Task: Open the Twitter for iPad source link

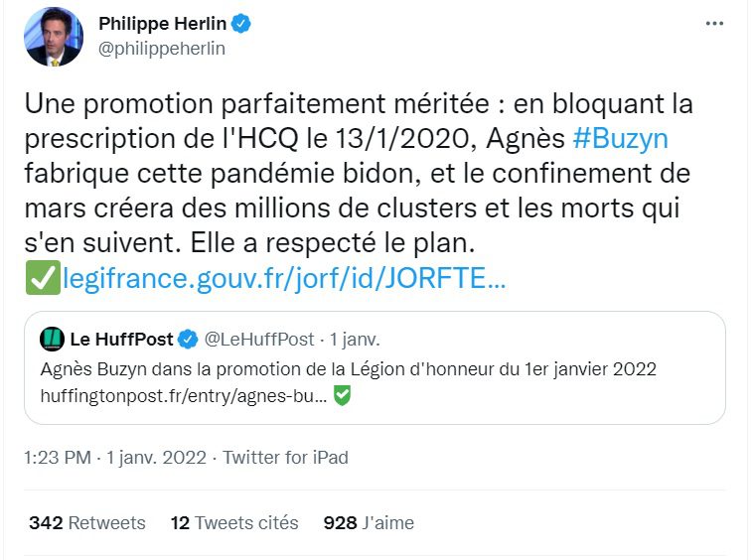Action: (x=285, y=458)
